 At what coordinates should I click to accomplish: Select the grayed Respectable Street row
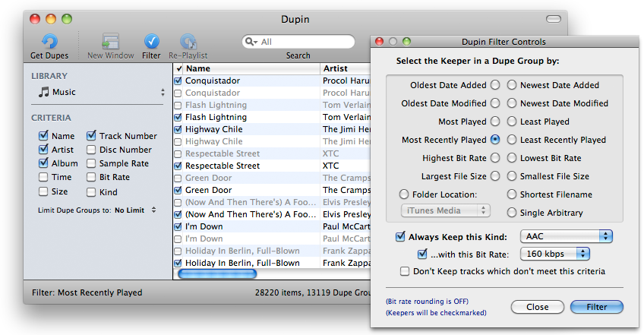[x=272, y=153]
